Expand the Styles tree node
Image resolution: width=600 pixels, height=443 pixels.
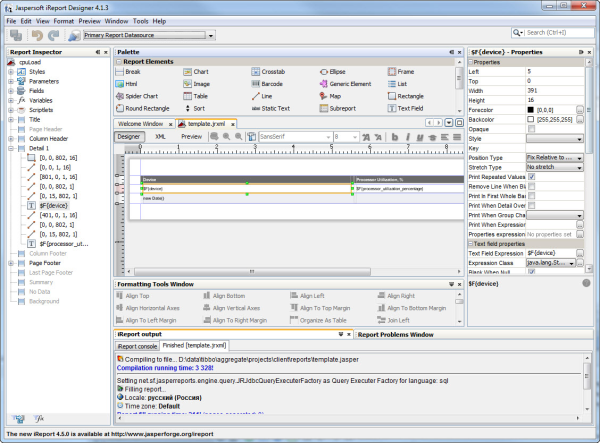pos(11,72)
